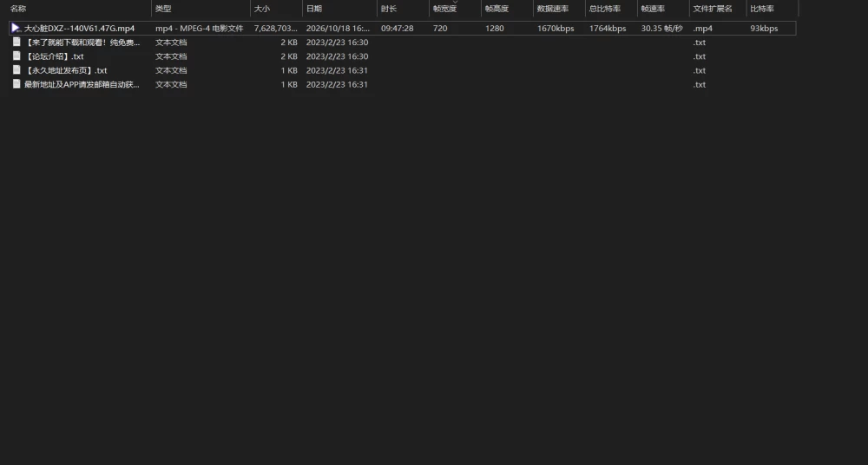Click 文本文档 type of 最新地址及APP row
This screenshot has width=868, height=465.
pos(171,85)
